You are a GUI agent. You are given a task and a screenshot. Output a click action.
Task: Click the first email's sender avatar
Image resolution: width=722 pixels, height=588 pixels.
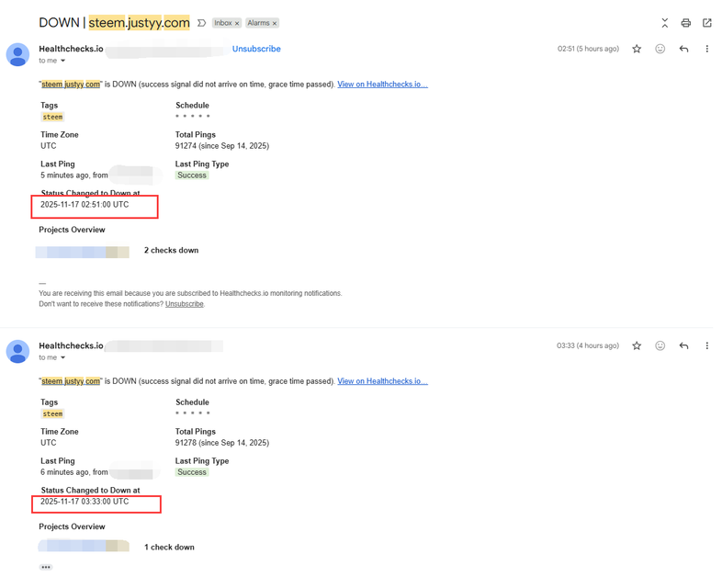point(17,54)
